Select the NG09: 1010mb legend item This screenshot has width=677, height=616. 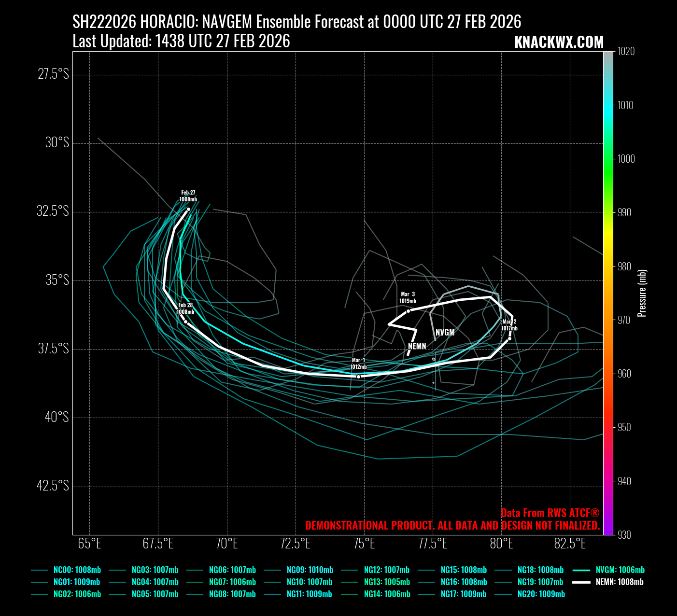[309, 570]
